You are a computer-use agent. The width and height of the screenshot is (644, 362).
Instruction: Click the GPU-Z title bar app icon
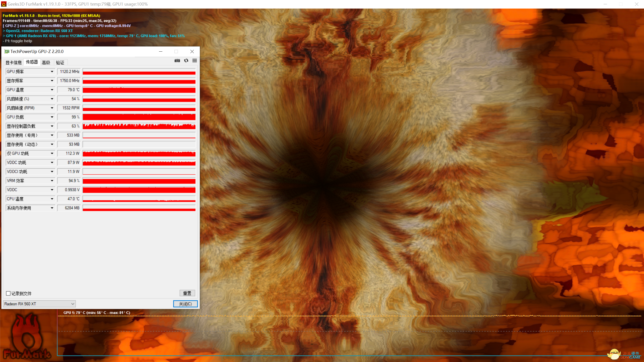pos(7,51)
